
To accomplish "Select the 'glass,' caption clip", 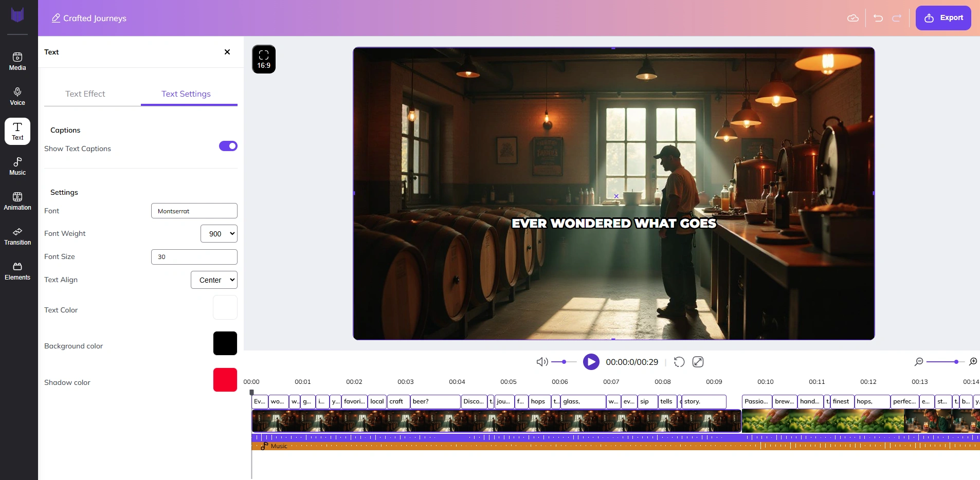I will coord(583,401).
